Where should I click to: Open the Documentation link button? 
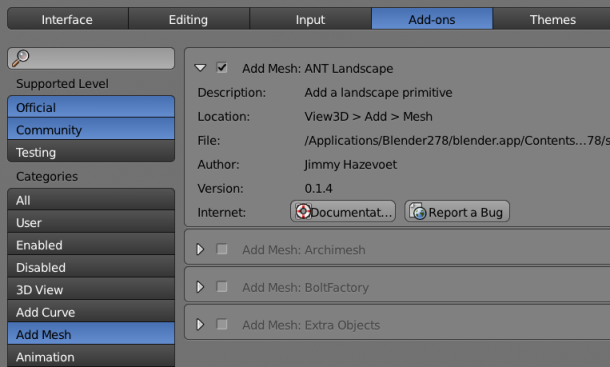[343, 212]
